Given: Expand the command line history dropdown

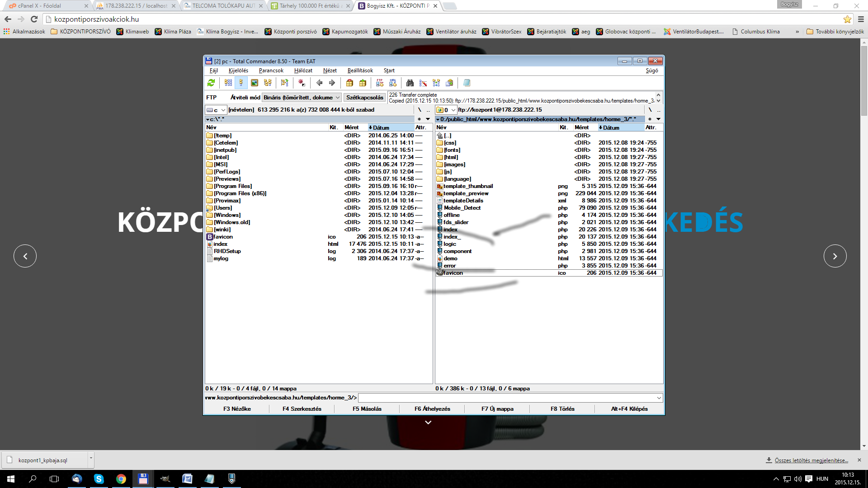Looking at the screenshot, I should point(659,398).
